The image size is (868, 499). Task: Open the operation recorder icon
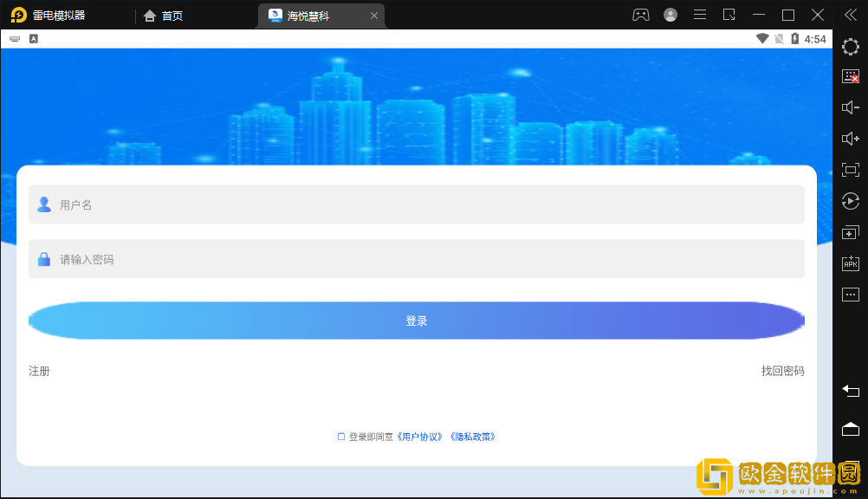click(x=850, y=201)
